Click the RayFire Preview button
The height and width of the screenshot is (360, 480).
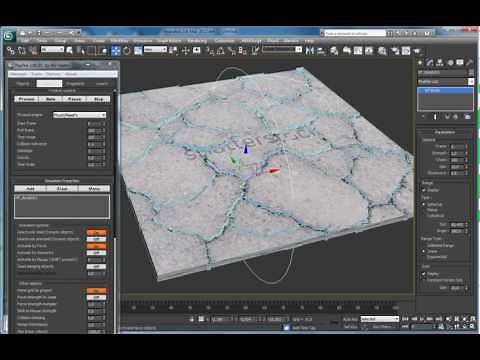coord(27,99)
